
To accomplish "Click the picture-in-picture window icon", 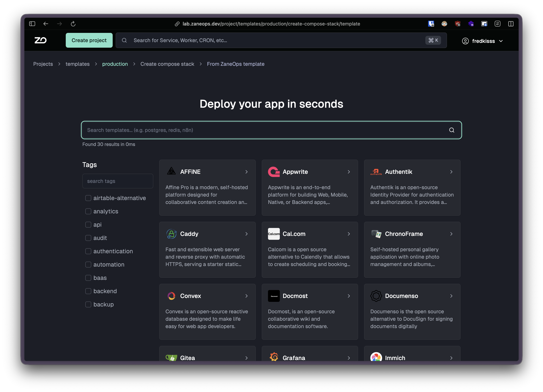I will (484, 24).
